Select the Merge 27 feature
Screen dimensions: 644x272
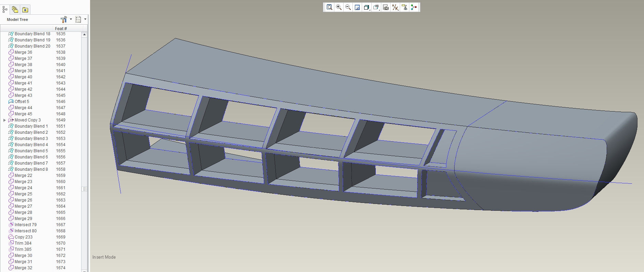pyautogui.click(x=23, y=206)
